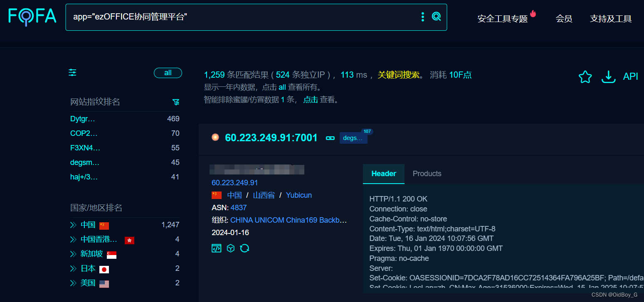Toggle the 'all' pill filter
The height and width of the screenshot is (302, 644).
coord(168,73)
